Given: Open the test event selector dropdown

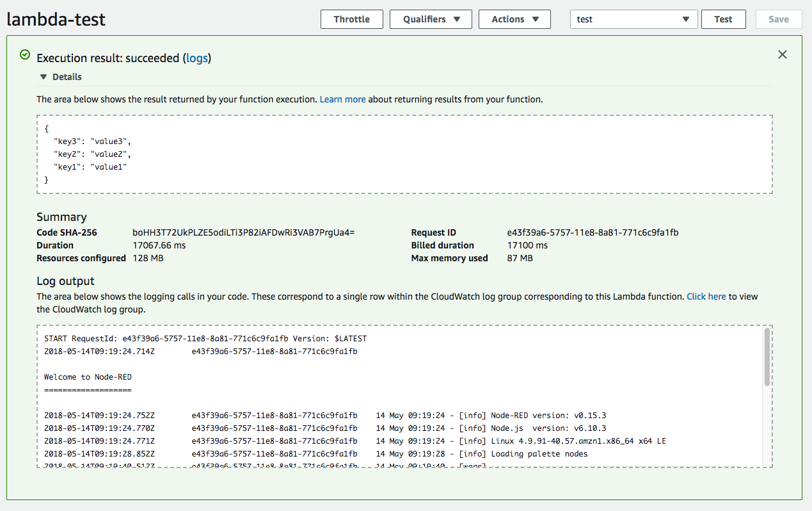Looking at the screenshot, I should pyautogui.click(x=633, y=19).
